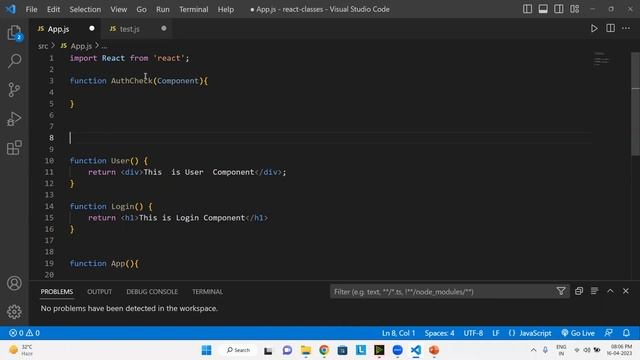
Task: Toggle the bottom panel layout icon
Action: [x=543, y=9]
